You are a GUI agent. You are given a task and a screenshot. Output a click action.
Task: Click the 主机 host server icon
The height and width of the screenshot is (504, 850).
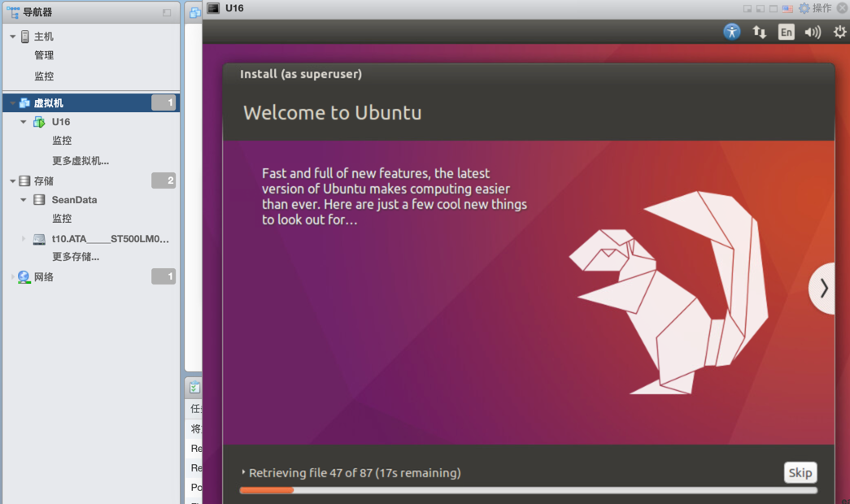(25, 37)
